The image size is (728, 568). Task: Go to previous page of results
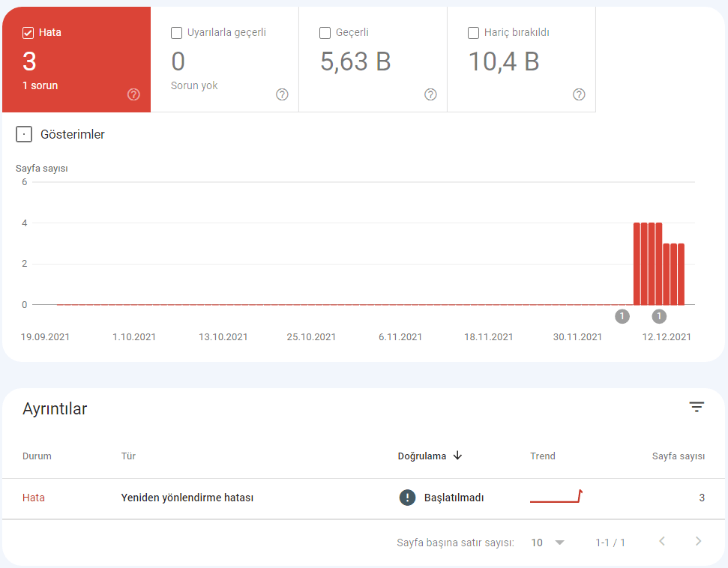(x=662, y=542)
